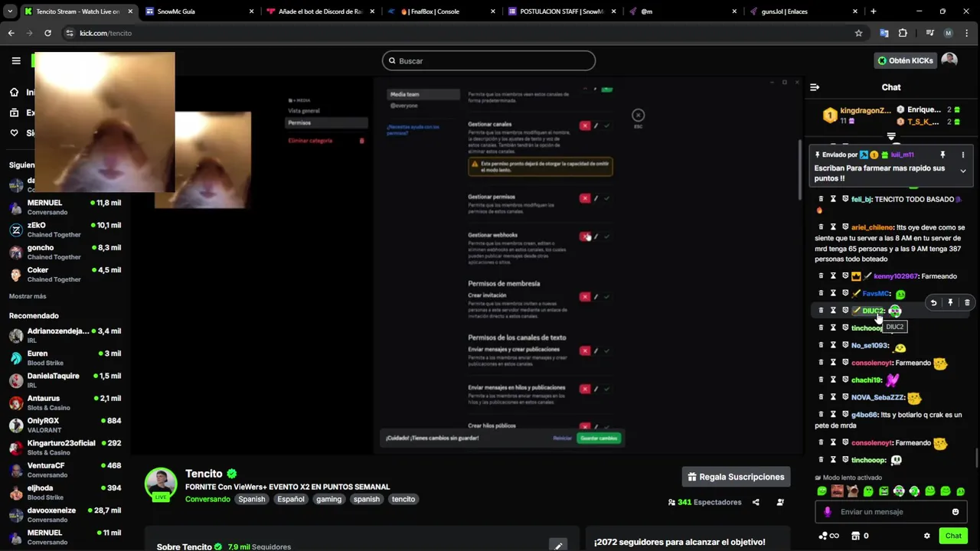Open the MERNUEL channel in followed list

pos(65,207)
